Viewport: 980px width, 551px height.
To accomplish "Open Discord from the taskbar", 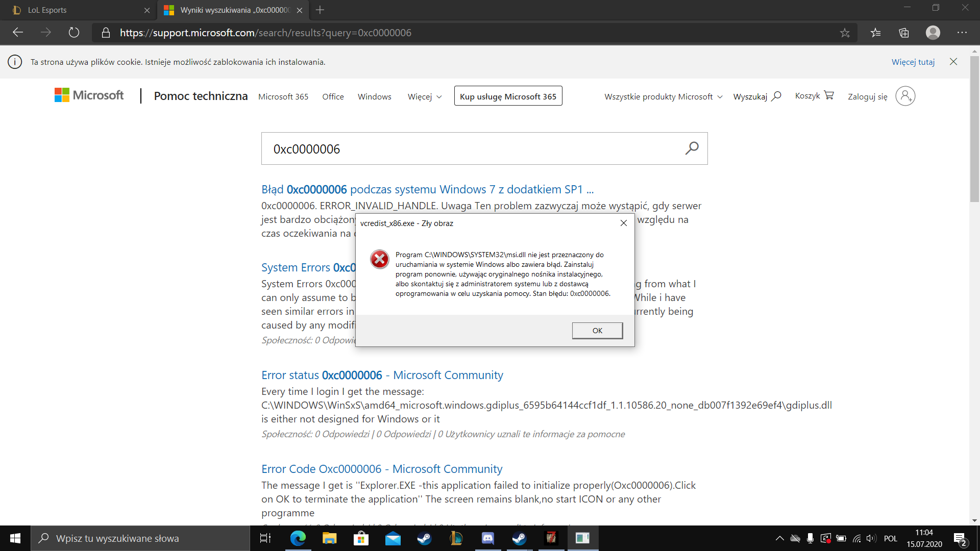I will (x=487, y=538).
